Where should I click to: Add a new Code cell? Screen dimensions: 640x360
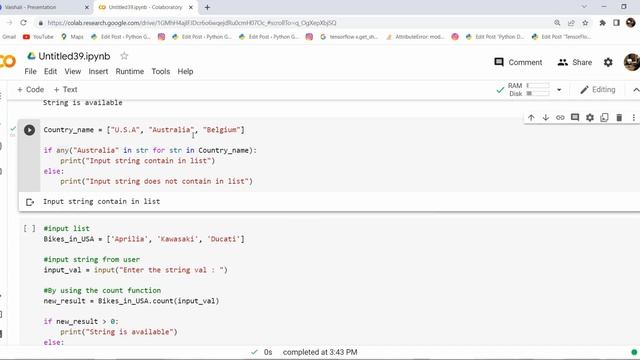pos(31,89)
